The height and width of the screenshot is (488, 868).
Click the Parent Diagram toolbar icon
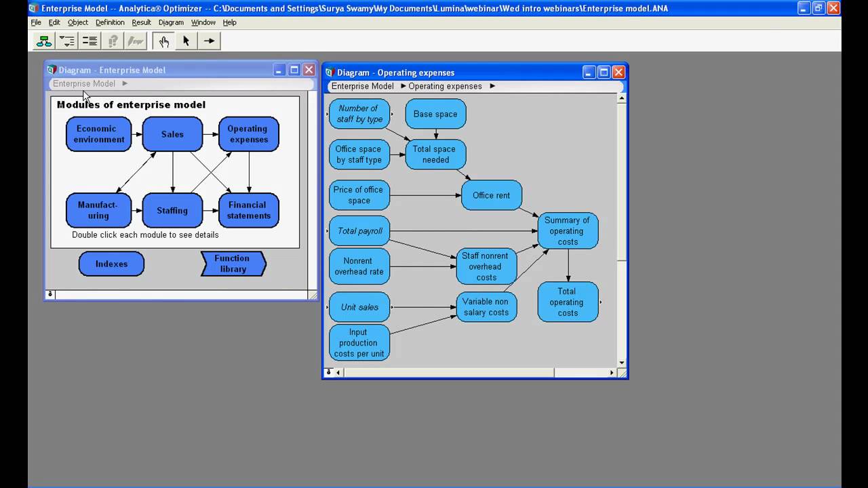pyautogui.click(x=44, y=41)
